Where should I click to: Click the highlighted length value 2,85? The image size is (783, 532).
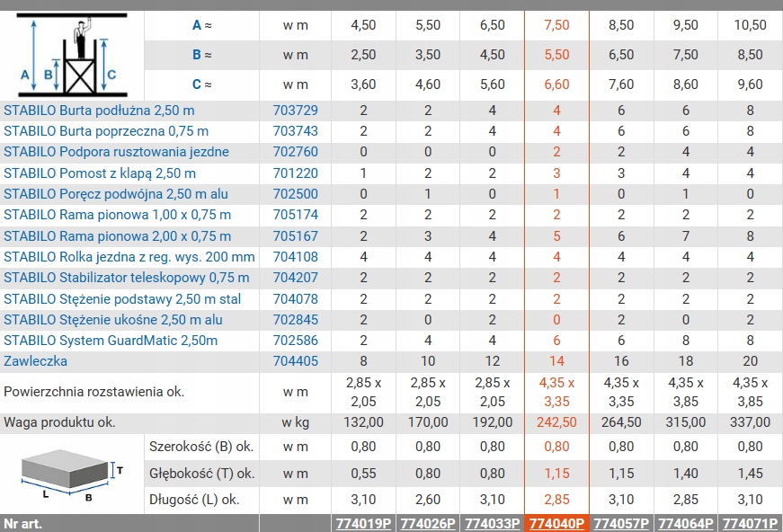coord(556,500)
